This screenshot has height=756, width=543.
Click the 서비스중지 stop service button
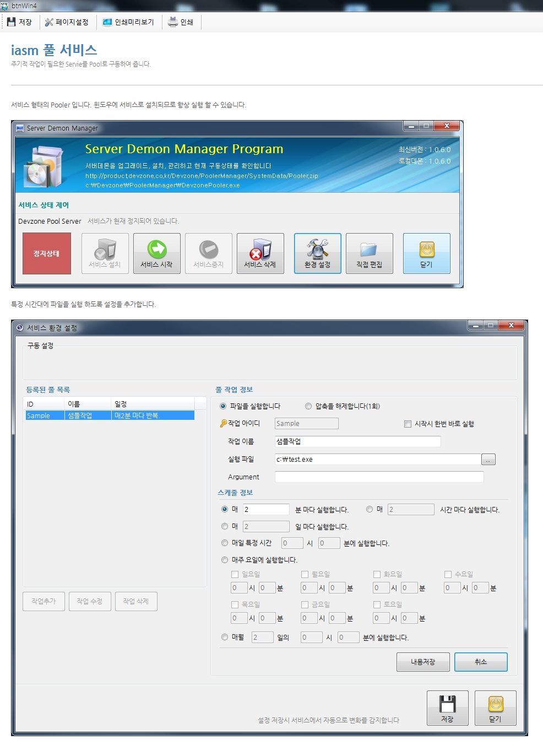[x=208, y=253]
